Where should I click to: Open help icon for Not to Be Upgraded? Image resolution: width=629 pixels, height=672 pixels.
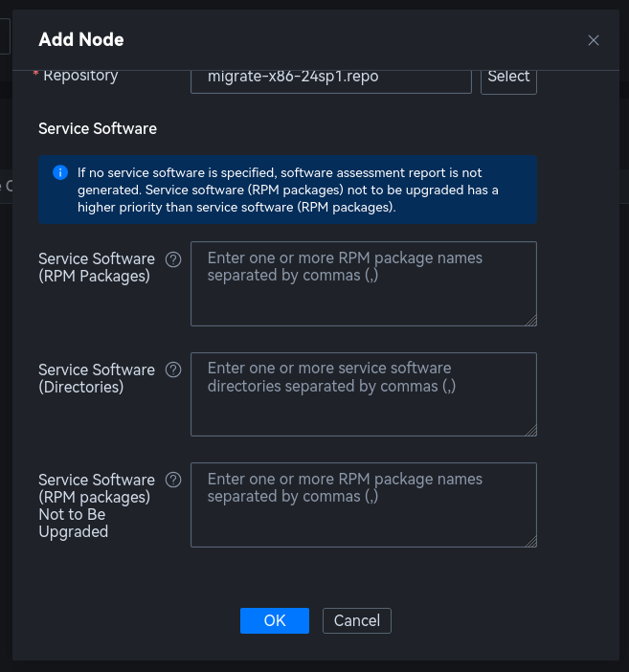coord(173,480)
